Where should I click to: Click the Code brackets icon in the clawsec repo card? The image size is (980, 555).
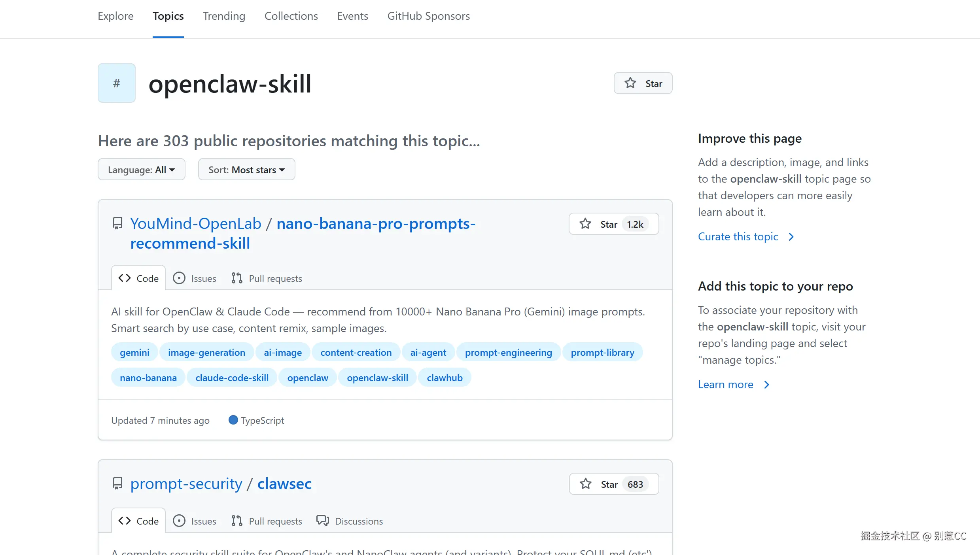click(x=125, y=521)
